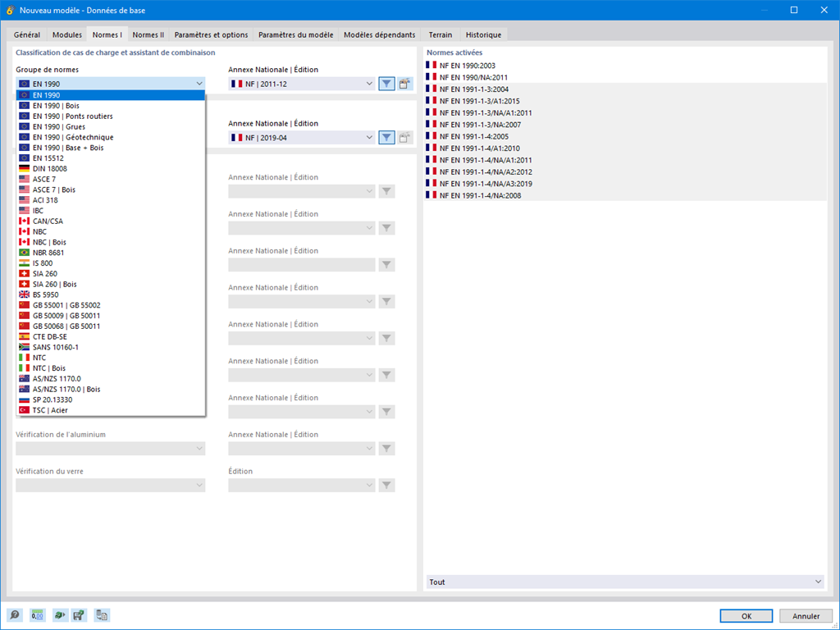Click the filter funnel beside NF 2011-12
The height and width of the screenshot is (630, 840).
(x=386, y=83)
